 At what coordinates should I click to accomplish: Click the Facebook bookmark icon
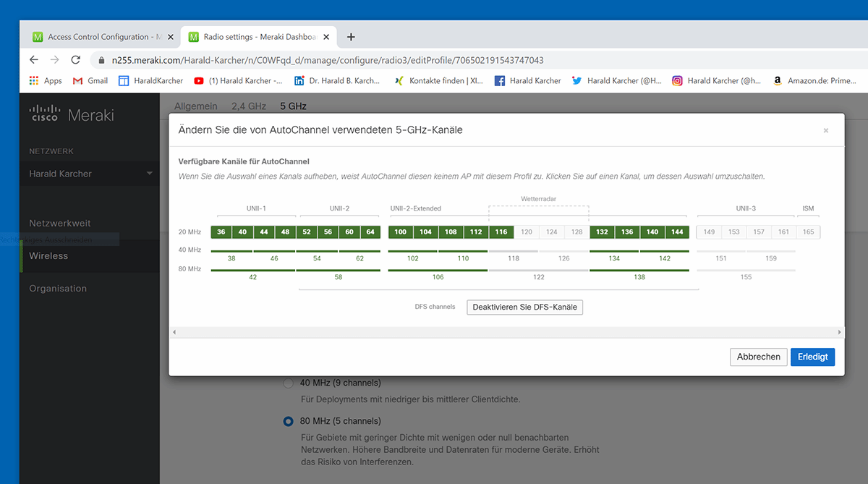click(x=498, y=80)
